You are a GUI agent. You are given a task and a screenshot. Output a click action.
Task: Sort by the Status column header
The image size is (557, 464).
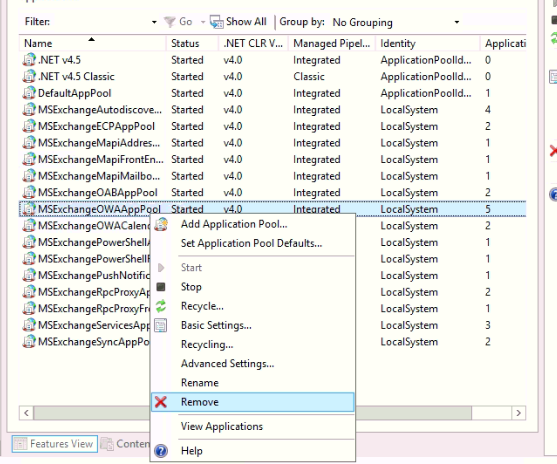192,43
